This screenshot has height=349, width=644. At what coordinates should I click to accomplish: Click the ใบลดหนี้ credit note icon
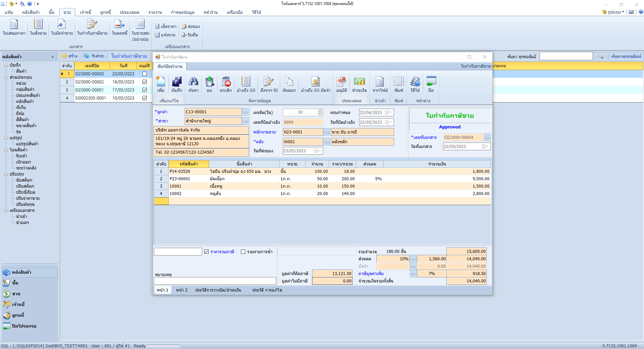(x=120, y=28)
